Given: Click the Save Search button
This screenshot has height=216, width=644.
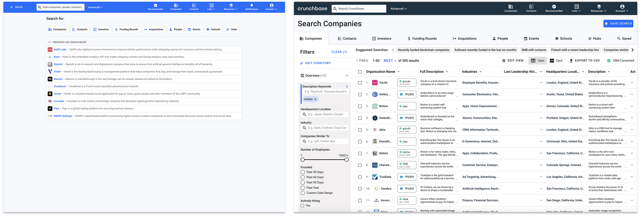Looking at the screenshot, I should pyautogui.click(x=618, y=23).
